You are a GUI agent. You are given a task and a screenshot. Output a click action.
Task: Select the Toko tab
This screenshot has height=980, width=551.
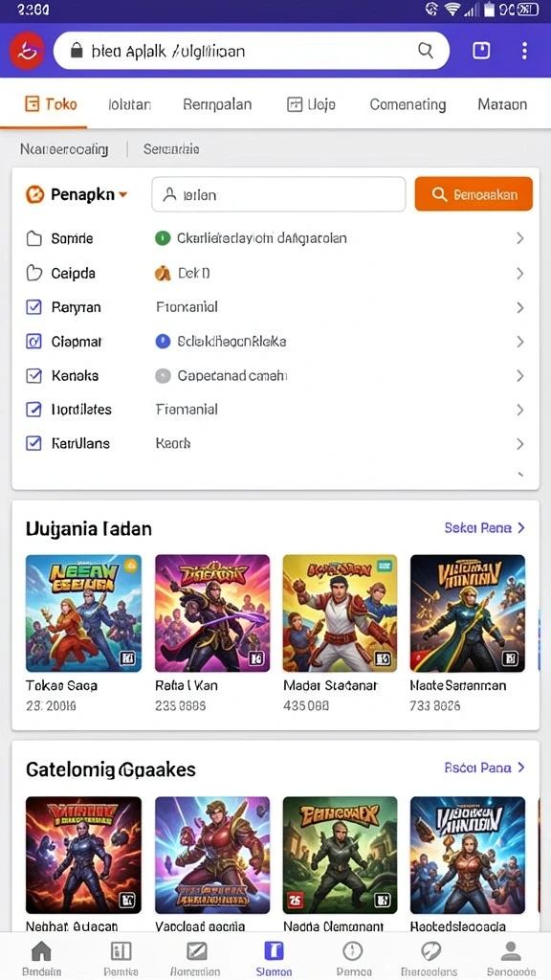coord(51,103)
